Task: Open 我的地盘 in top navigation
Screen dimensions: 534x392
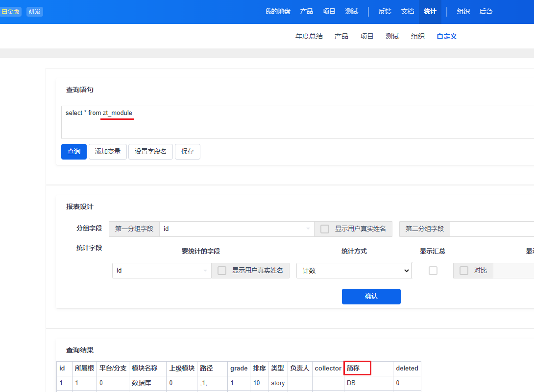Action: pos(277,12)
